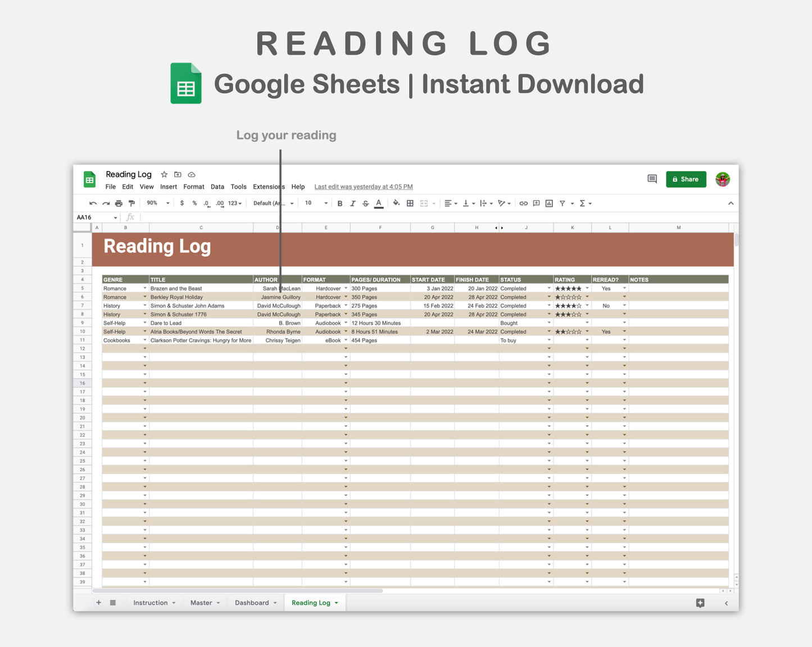Open the Extensions menu
The height and width of the screenshot is (647, 812).
coord(269,186)
